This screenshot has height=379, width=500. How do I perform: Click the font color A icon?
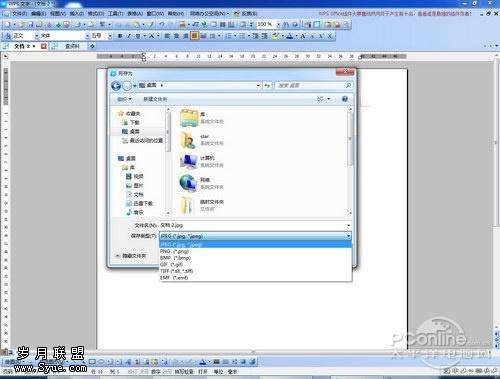tap(289, 36)
